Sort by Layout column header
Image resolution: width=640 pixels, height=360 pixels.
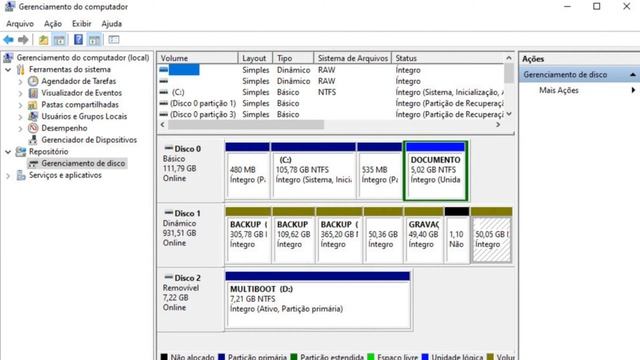pyautogui.click(x=256, y=58)
